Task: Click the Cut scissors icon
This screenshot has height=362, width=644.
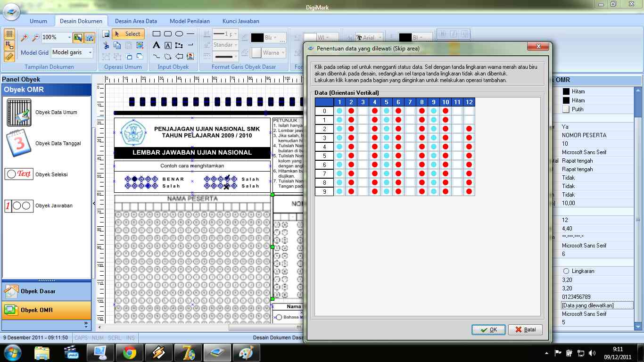Action: coord(107,45)
